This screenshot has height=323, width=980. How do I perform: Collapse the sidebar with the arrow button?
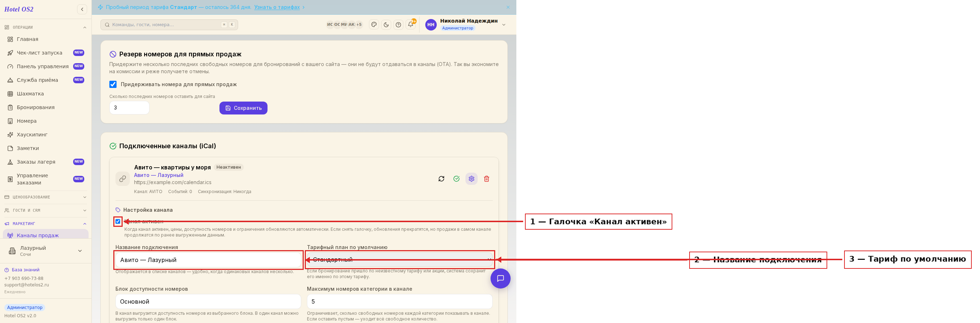[82, 9]
